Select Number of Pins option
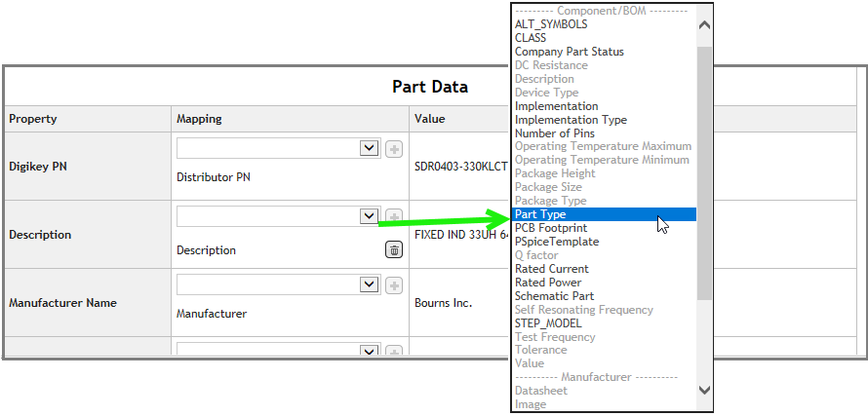Image resolution: width=868 pixels, height=416 pixels. pos(555,133)
